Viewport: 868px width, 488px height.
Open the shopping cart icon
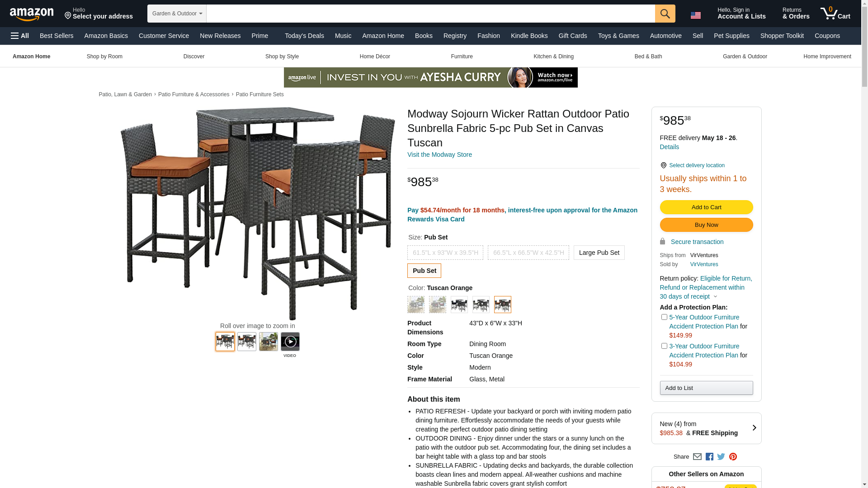[x=835, y=14]
